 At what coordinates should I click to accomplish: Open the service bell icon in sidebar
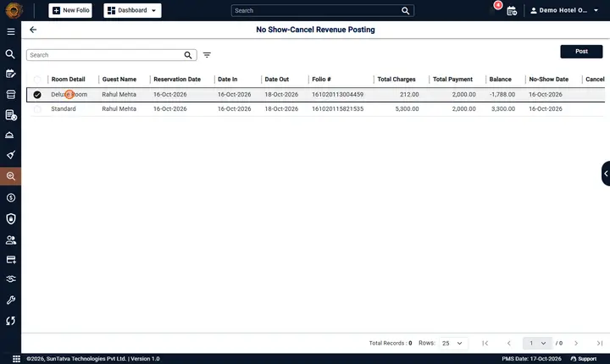(9, 135)
